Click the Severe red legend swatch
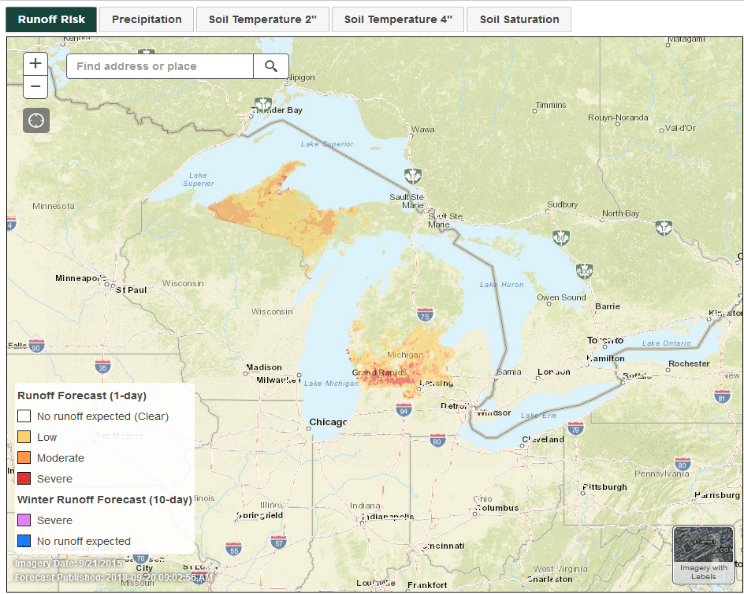The height and width of the screenshot is (594, 744). click(x=24, y=479)
